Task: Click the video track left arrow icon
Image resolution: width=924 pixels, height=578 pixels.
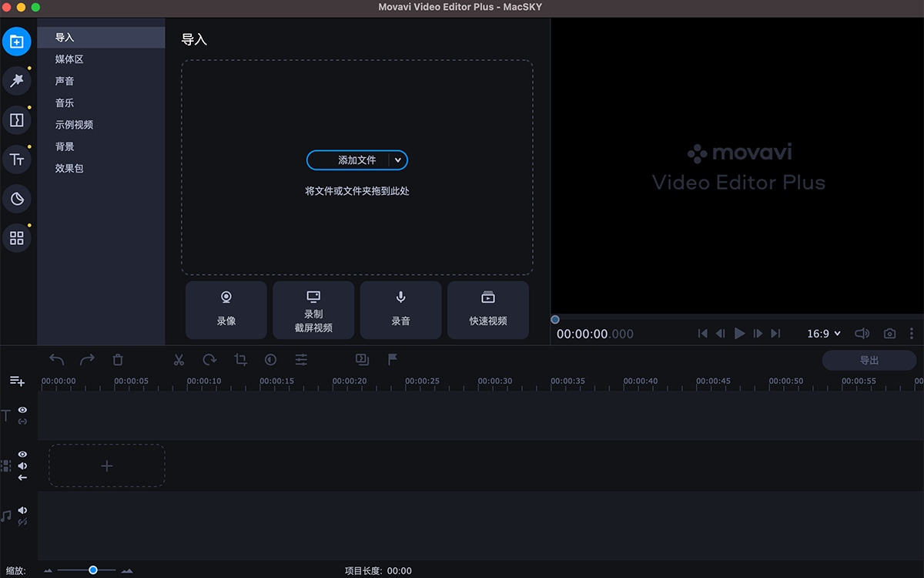Action: 22,478
